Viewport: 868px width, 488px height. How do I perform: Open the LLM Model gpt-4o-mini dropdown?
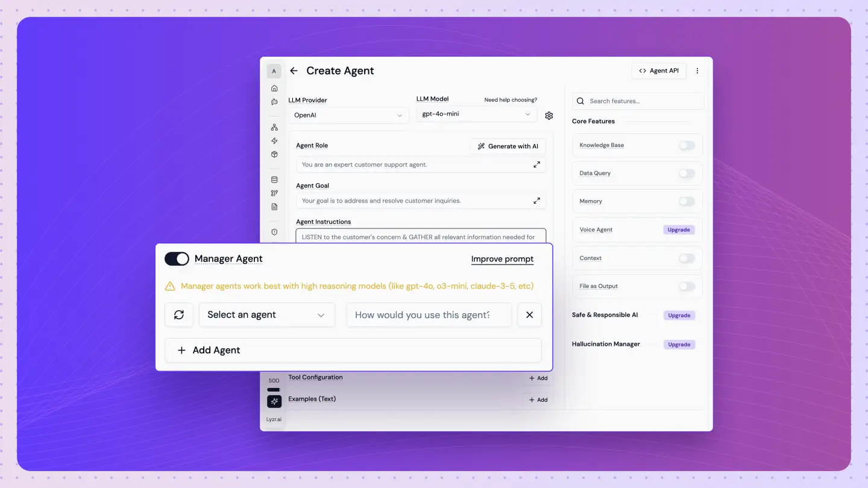[476, 114]
